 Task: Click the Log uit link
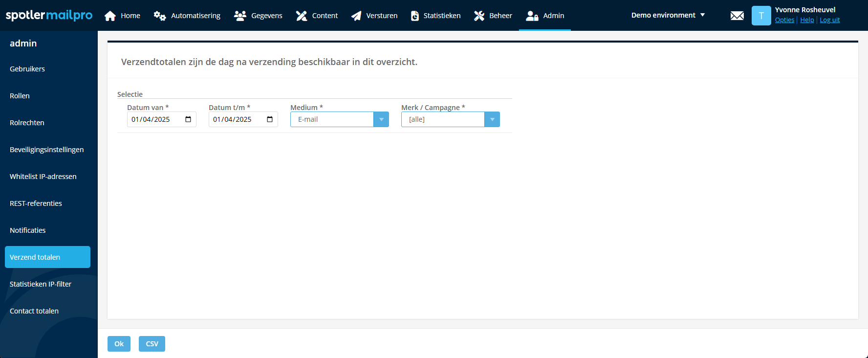829,20
